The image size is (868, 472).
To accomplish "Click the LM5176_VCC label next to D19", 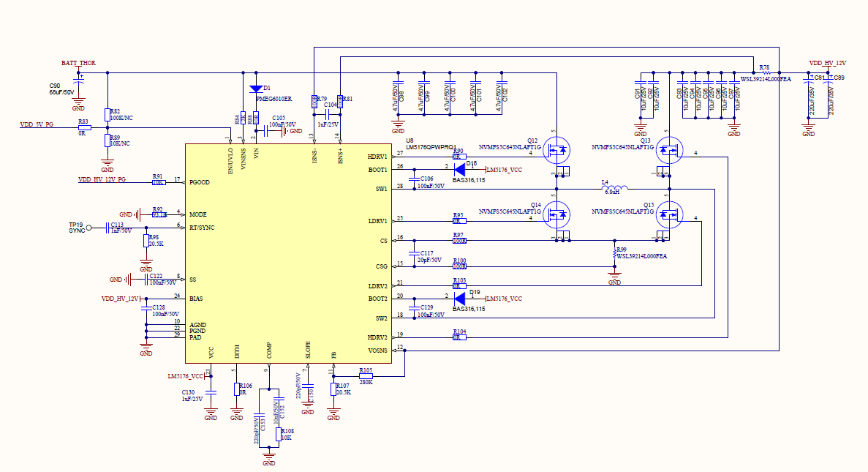I will [x=505, y=299].
